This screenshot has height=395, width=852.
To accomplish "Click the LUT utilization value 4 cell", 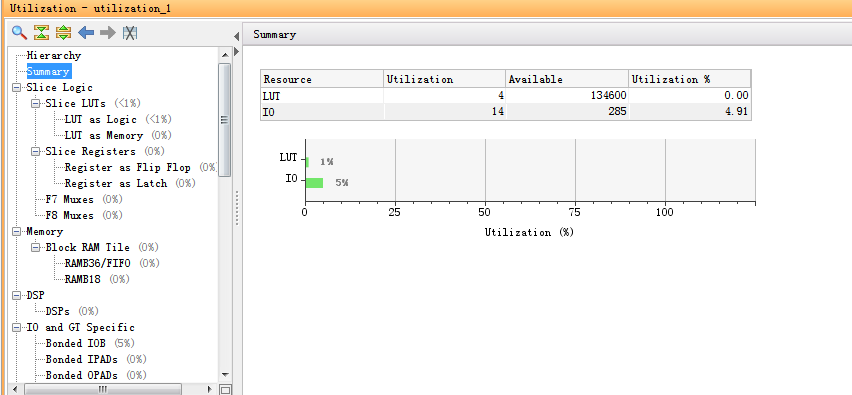I will (444, 96).
